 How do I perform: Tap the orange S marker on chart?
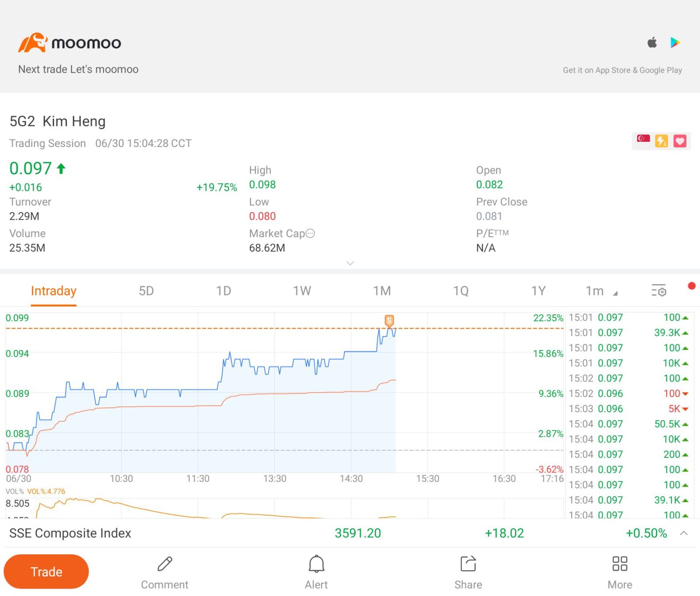[x=389, y=321]
